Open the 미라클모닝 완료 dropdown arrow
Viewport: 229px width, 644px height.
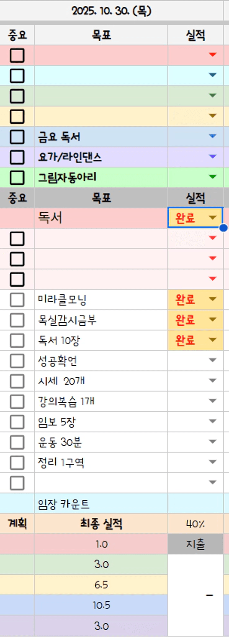click(213, 299)
